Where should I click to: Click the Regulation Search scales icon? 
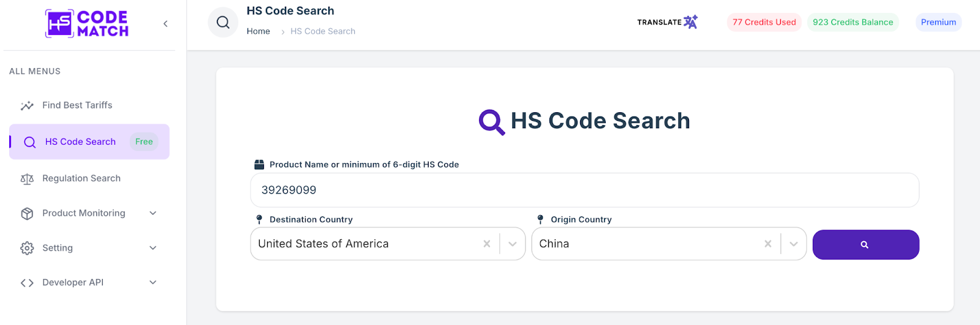(27, 178)
